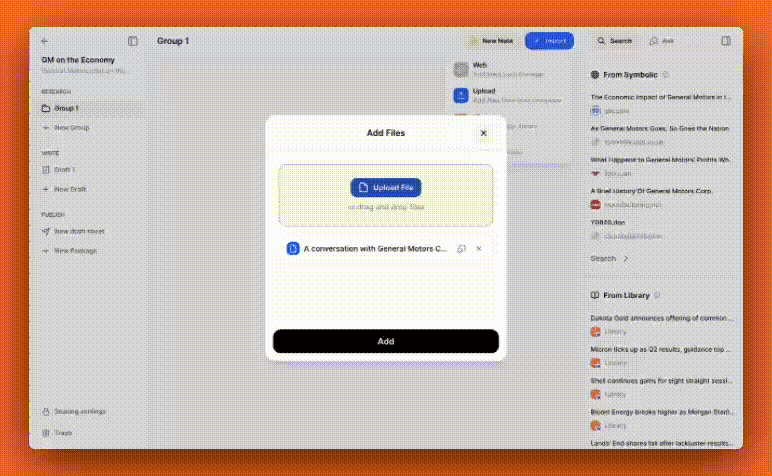Click the From Symbolic globe icon
The image size is (772, 476).
click(595, 75)
